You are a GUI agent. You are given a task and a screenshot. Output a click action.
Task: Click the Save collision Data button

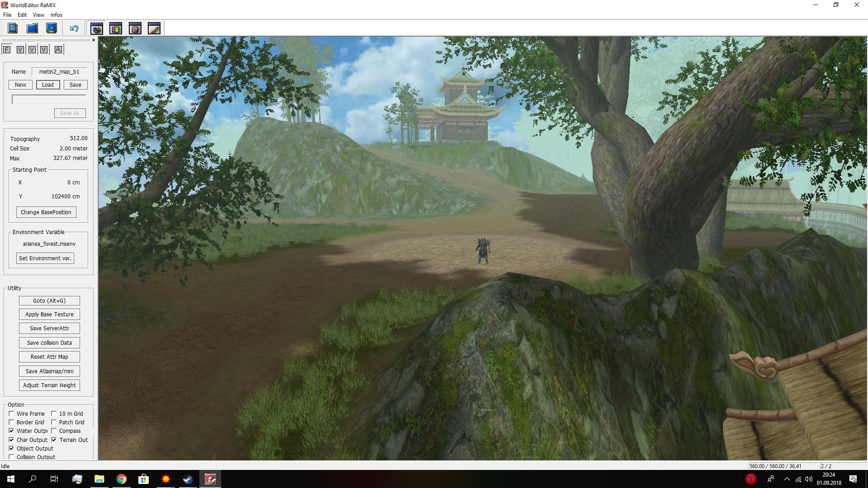[x=49, y=343]
